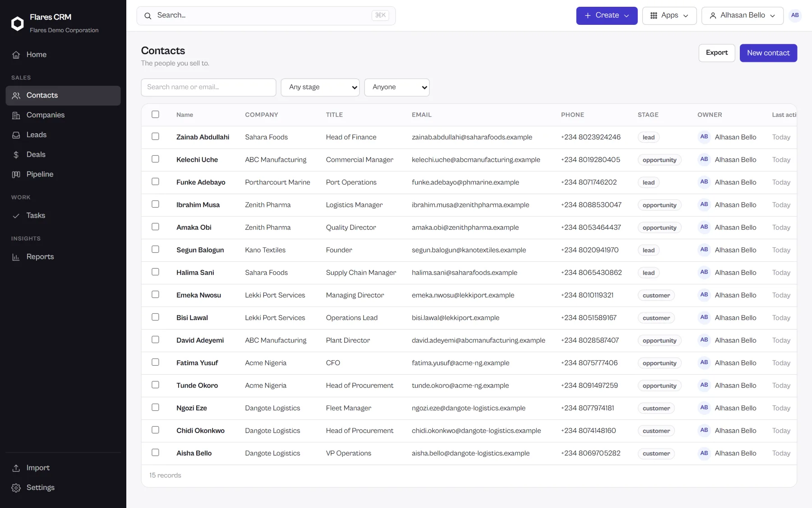The height and width of the screenshot is (508, 812).
Task: Click the Pipeline board icon
Action: point(16,174)
